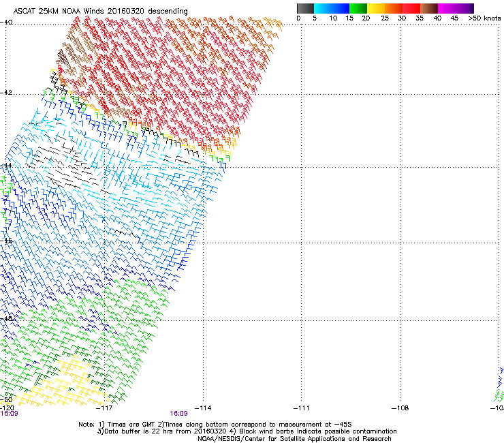Click the longitude label "-117"
The width and height of the screenshot is (504, 443).
point(104,408)
